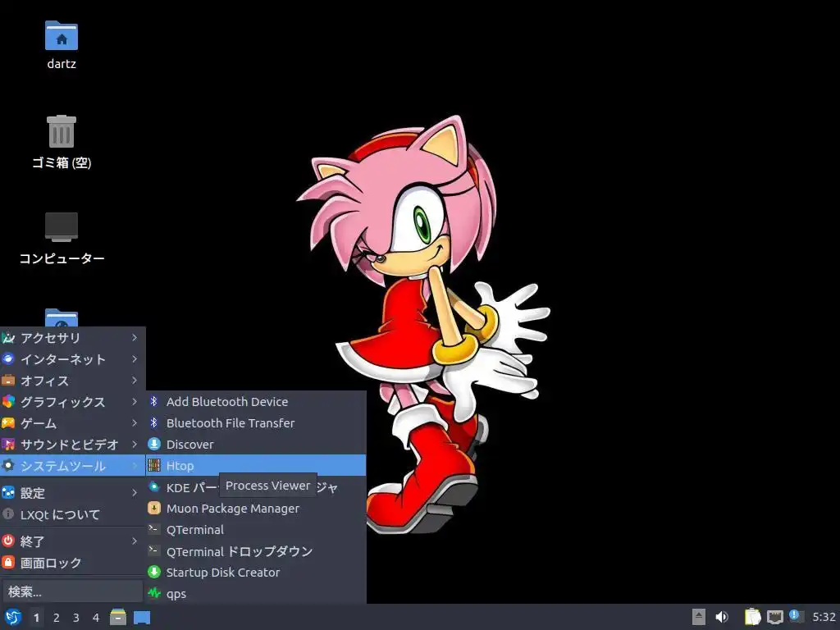Screen dimensions: 840x630
Task: Switch to desktop 4
Action: pyautogui.click(x=96, y=618)
